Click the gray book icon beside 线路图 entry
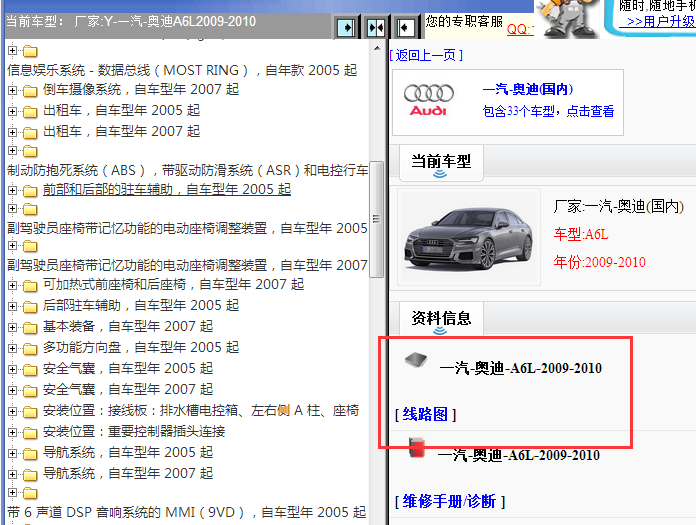The height and width of the screenshot is (525, 696). 416,359
